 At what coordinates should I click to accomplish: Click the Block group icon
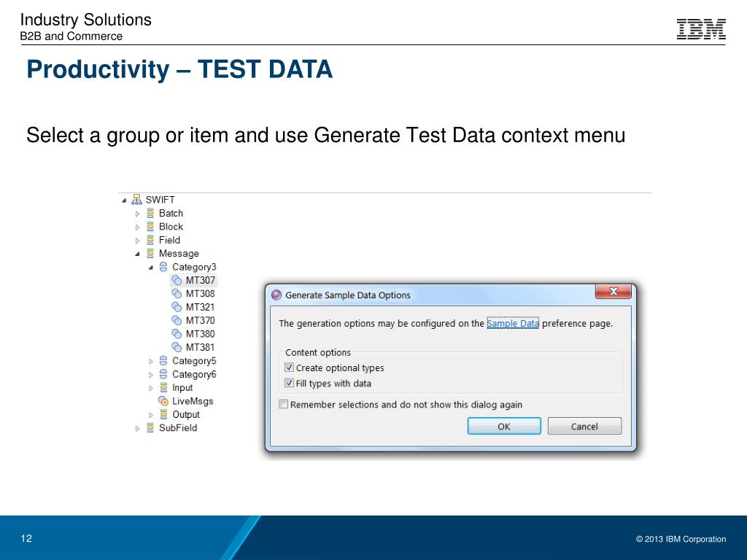tap(150, 227)
